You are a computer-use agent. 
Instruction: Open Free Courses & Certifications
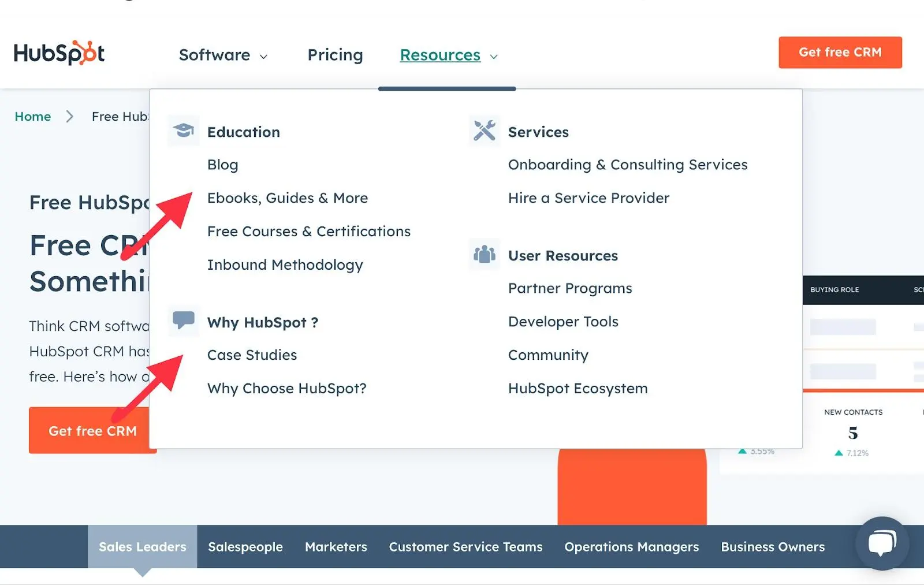tap(308, 232)
